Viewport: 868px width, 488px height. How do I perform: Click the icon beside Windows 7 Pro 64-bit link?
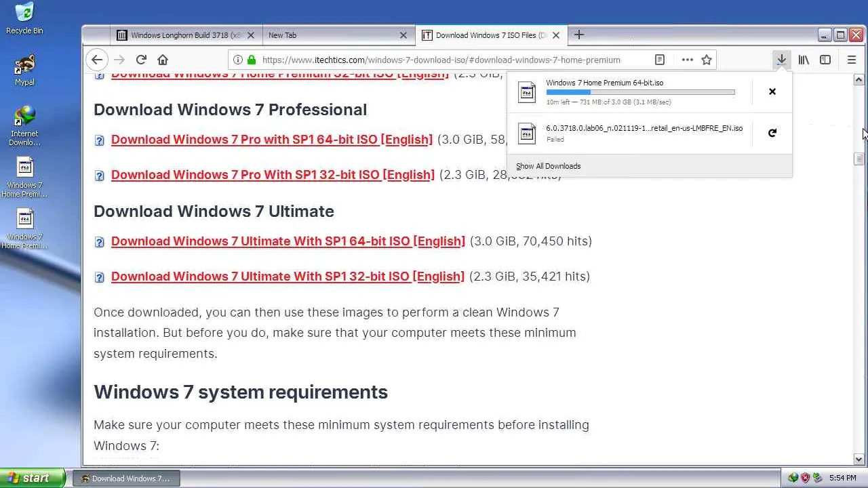100,140
